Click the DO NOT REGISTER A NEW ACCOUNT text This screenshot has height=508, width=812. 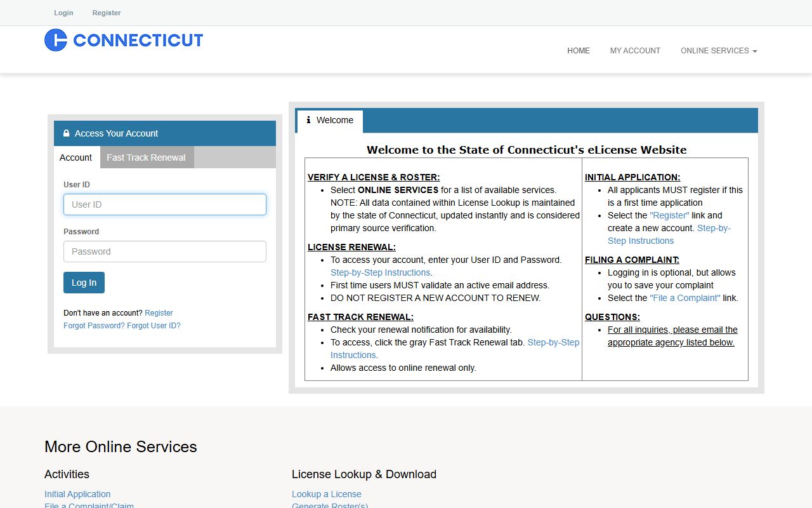(436, 298)
